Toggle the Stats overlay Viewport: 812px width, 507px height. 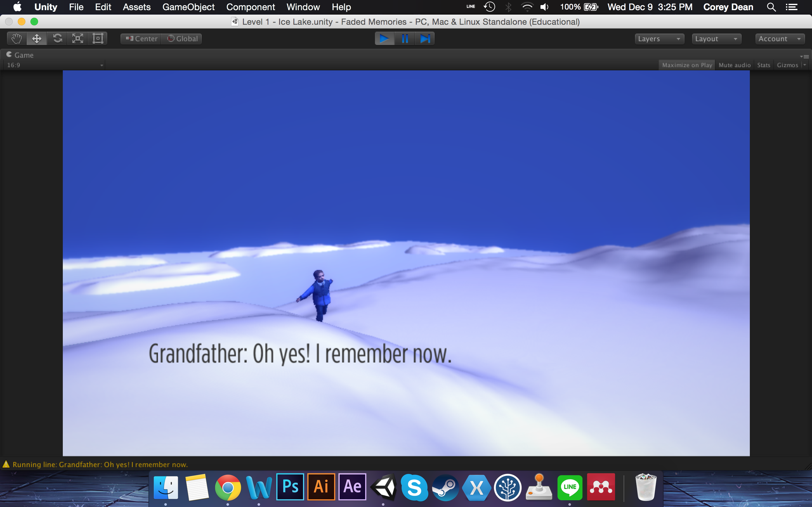click(x=763, y=65)
